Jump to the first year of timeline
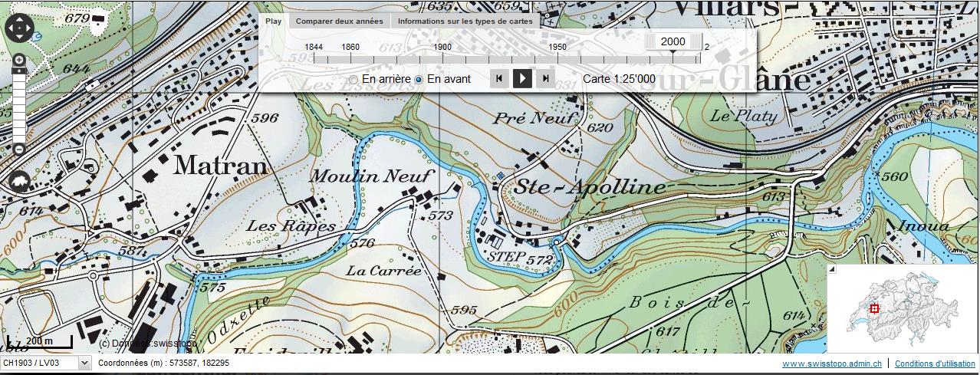Image resolution: width=980 pixels, height=375 pixels. click(x=499, y=78)
